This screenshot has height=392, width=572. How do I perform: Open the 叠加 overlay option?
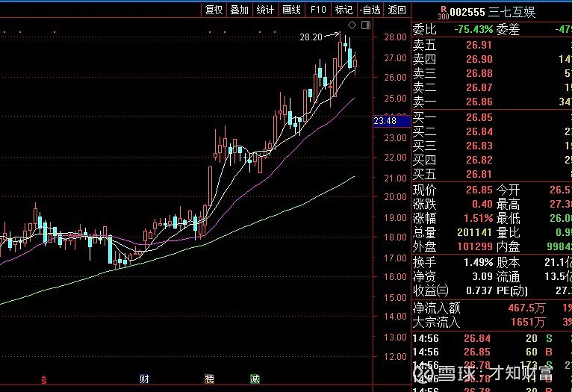click(x=239, y=10)
